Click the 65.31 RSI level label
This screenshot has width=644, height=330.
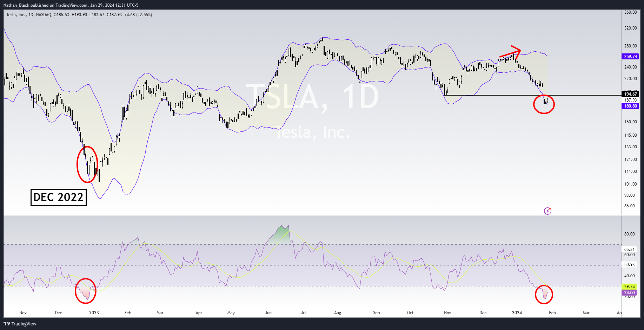[x=629, y=250]
